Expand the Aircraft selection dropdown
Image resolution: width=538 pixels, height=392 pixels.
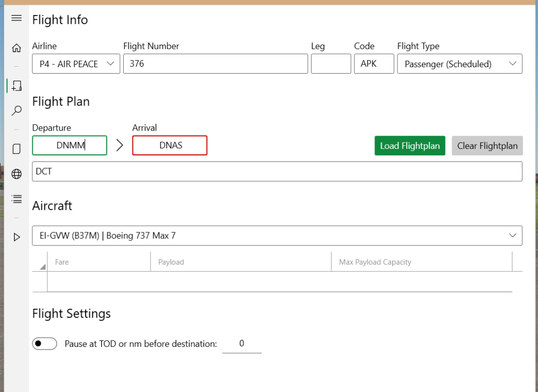click(x=277, y=236)
